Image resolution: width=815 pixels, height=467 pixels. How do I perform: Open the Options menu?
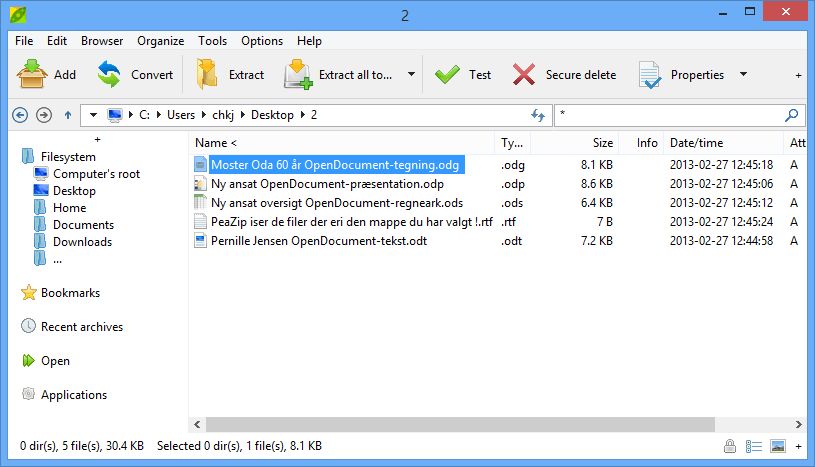click(262, 41)
